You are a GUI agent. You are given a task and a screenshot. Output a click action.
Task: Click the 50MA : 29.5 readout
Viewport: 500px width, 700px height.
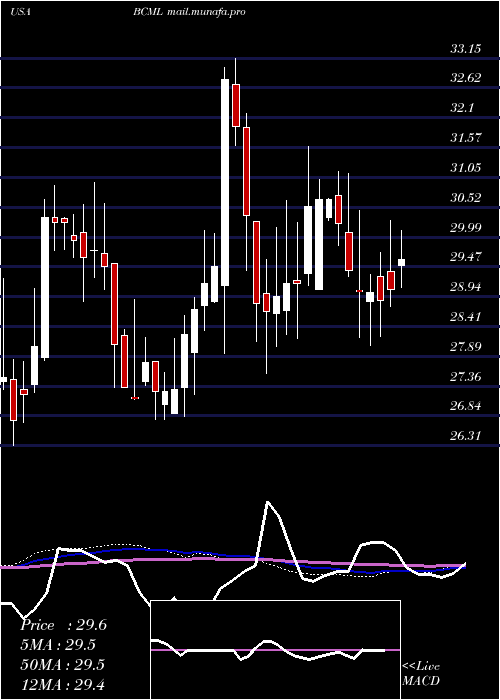point(62,664)
